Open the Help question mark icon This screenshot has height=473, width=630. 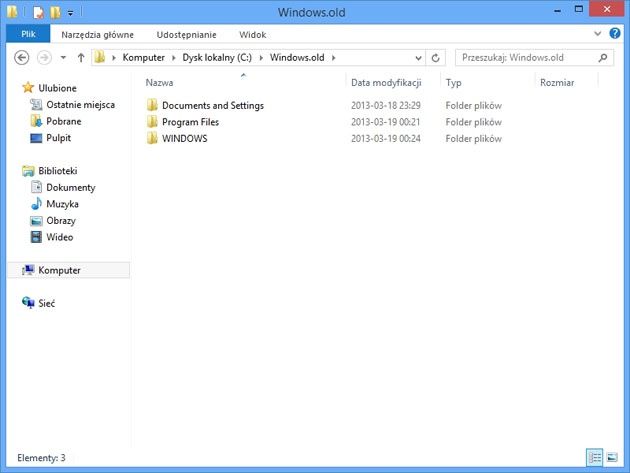pyautogui.click(x=615, y=33)
